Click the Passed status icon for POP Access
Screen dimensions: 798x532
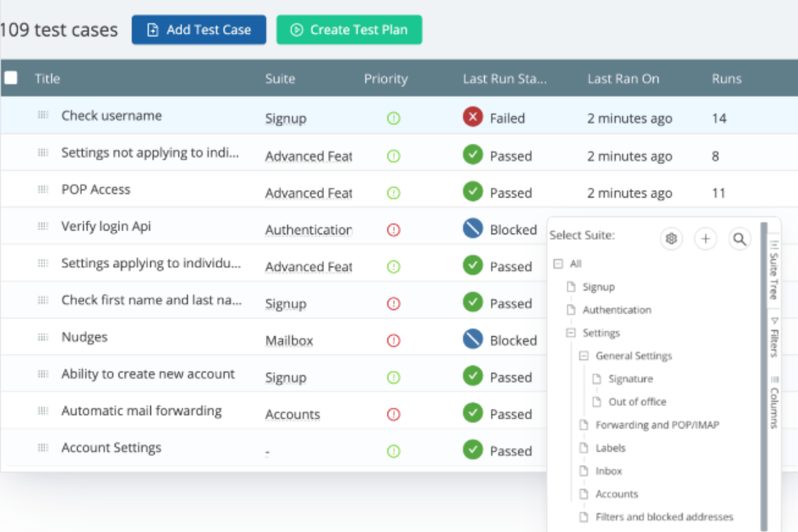click(472, 192)
